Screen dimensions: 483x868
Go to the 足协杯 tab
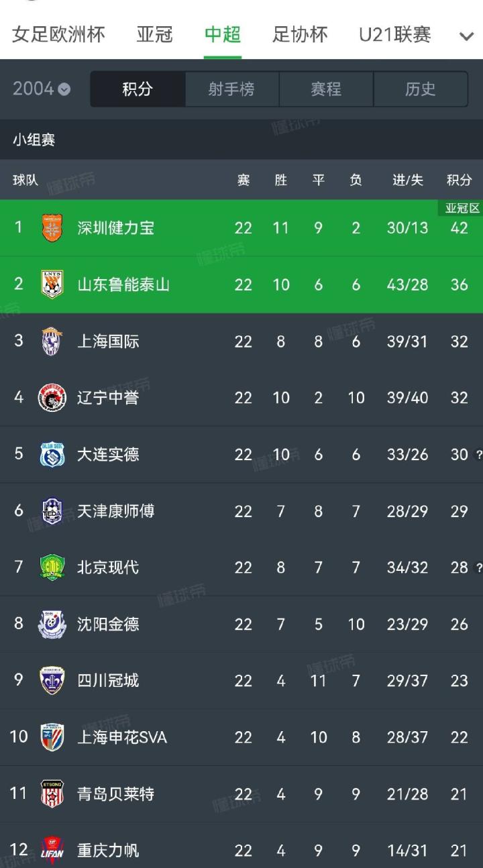[x=300, y=35]
